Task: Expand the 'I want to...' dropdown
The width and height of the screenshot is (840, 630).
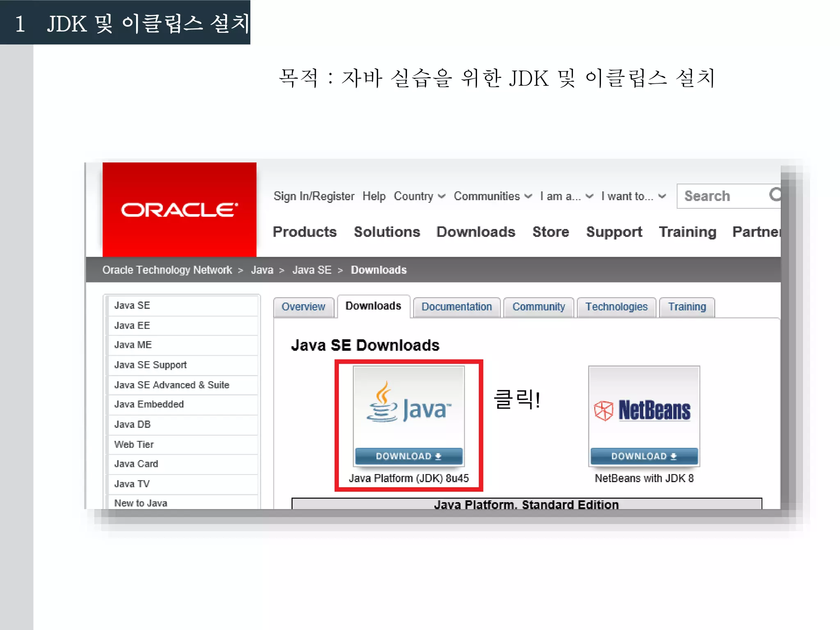Action: 633,196
